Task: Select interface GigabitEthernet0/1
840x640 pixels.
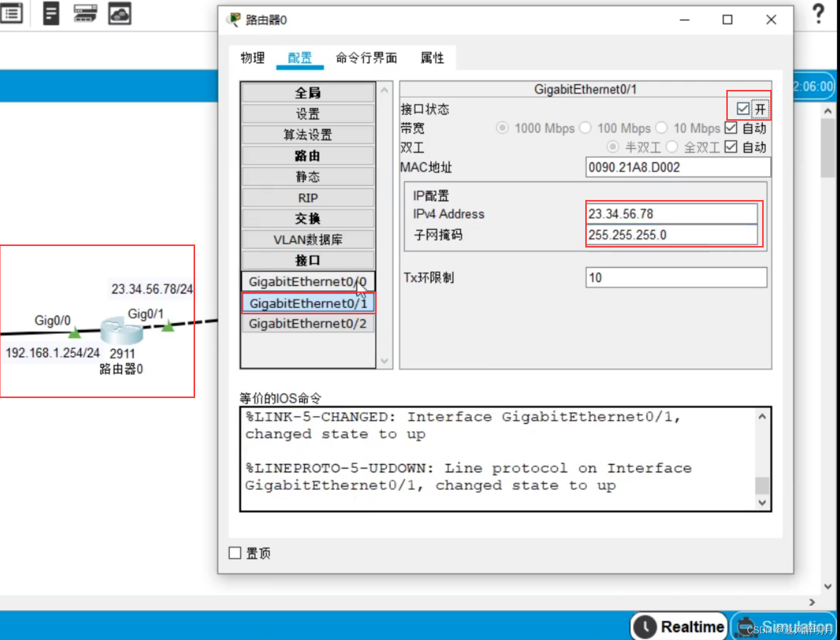Action: click(x=308, y=303)
